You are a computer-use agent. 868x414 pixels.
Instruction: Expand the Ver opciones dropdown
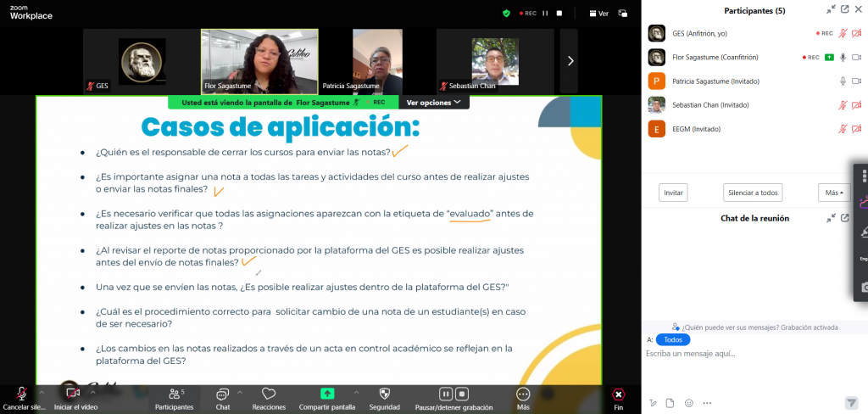coord(433,102)
